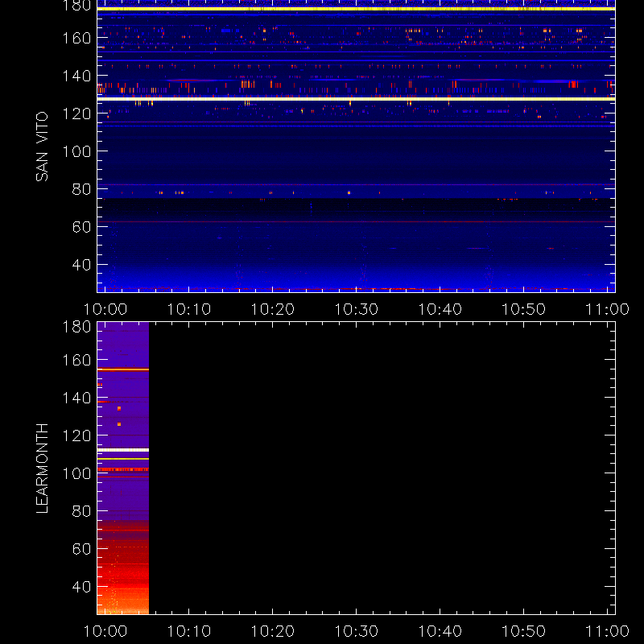Click 10:10 time label under Learmonth plot
The image size is (644, 644).
(x=189, y=631)
